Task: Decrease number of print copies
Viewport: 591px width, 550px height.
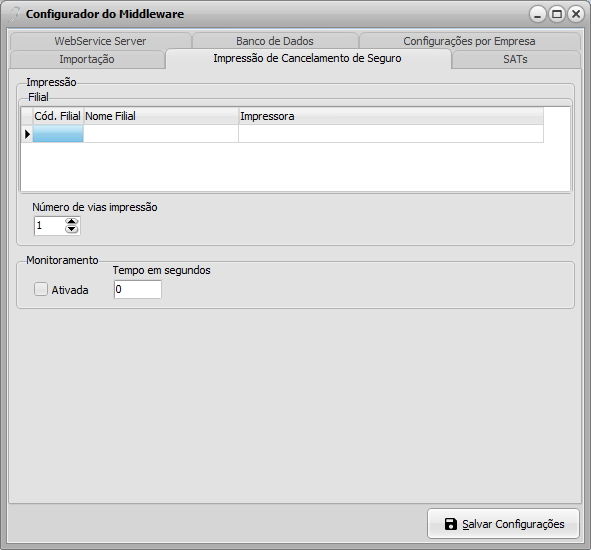Action: (x=72, y=230)
